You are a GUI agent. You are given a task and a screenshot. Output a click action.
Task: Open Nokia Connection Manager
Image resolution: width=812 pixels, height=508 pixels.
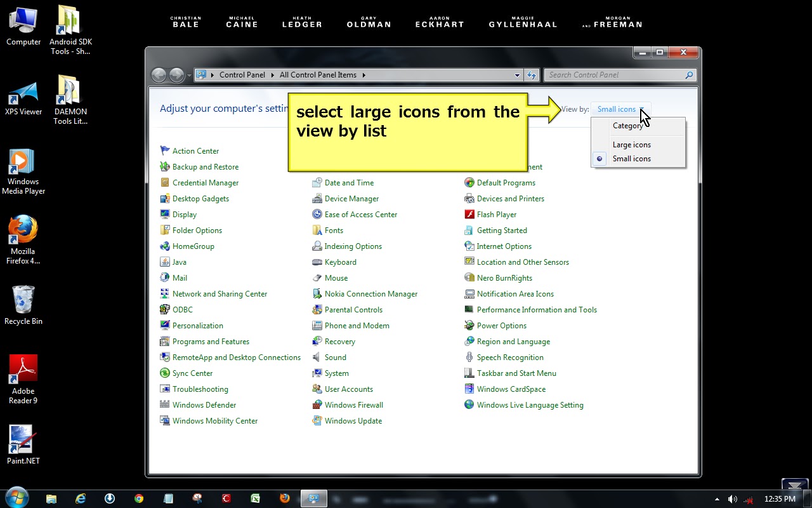[371, 293]
